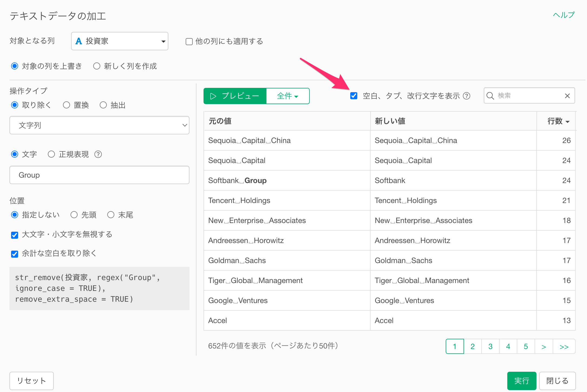
Task: Click into the 検索 search field
Action: (529, 96)
